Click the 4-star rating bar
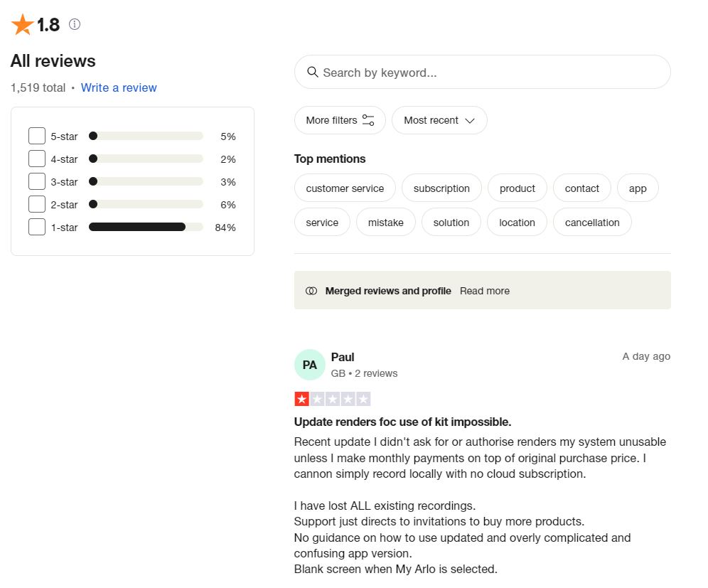 pyautogui.click(x=146, y=159)
